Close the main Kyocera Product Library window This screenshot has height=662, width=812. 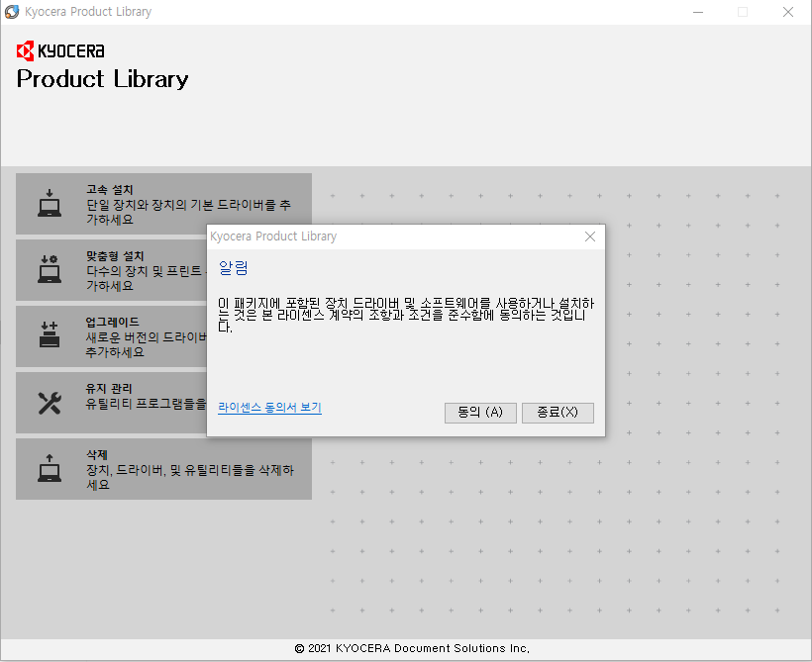pyautogui.click(x=788, y=12)
